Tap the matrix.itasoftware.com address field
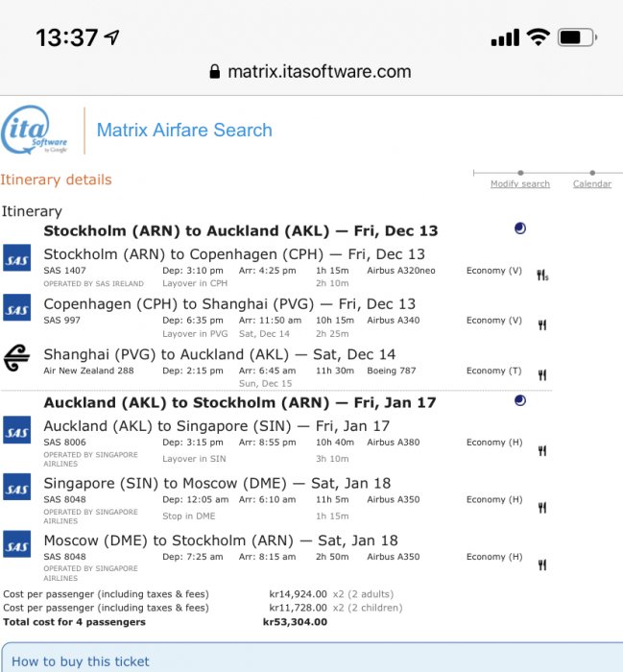 [x=319, y=72]
